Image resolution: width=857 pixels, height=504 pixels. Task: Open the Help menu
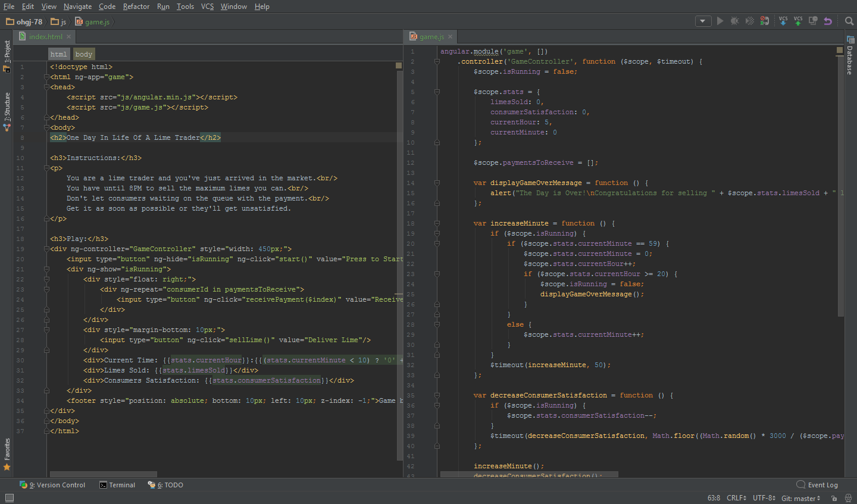click(262, 7)
